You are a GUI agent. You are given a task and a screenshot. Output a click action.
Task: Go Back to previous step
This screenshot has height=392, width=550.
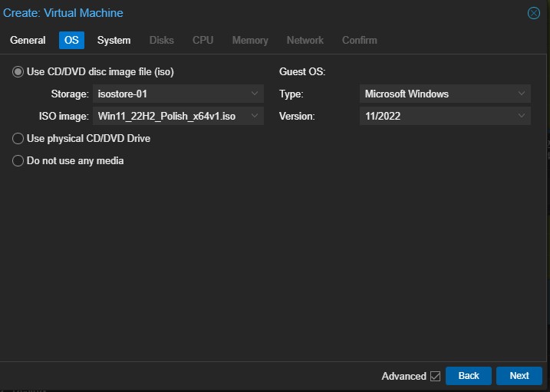[x=469, y=376]
